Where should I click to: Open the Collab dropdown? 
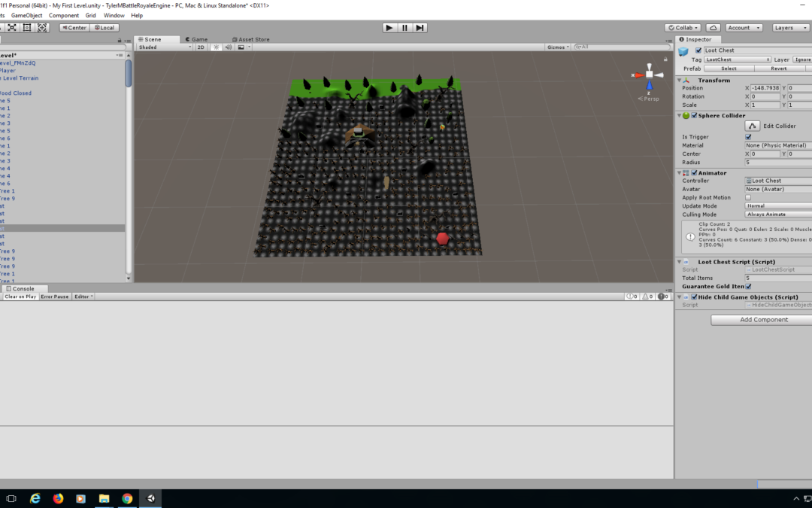683,28
